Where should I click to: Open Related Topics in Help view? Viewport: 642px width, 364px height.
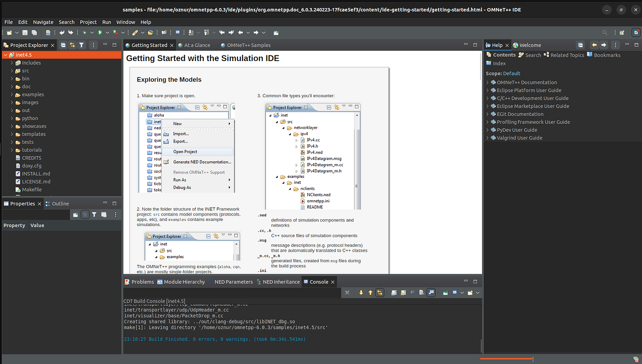coord(564,55)
